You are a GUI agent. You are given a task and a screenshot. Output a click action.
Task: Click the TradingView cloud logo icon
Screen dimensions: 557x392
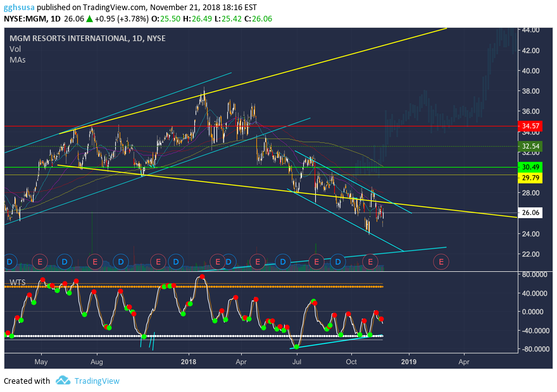tap(63, 381)
